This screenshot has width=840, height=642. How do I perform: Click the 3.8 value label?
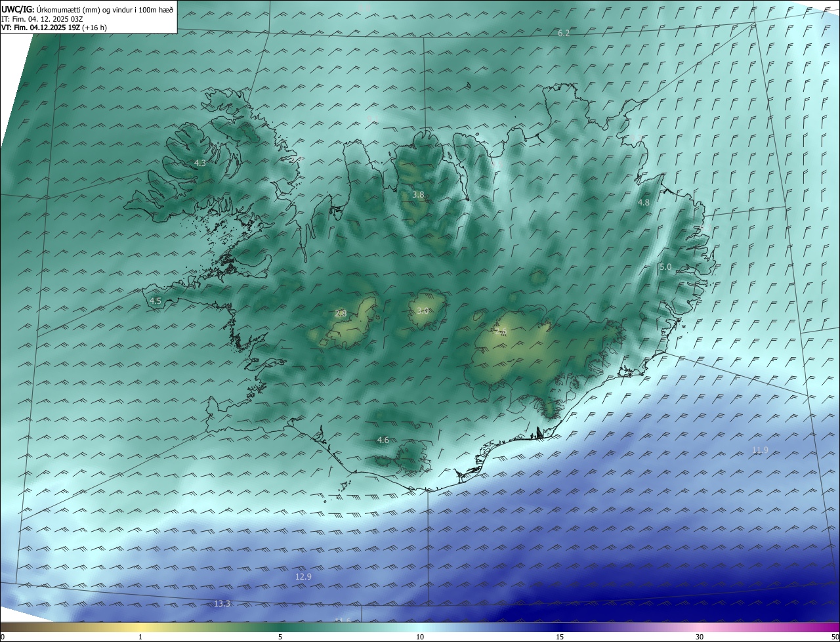(418, 195)
